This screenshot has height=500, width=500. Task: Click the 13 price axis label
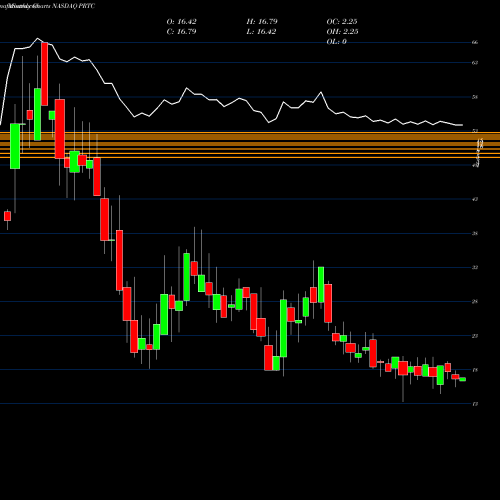475,404
